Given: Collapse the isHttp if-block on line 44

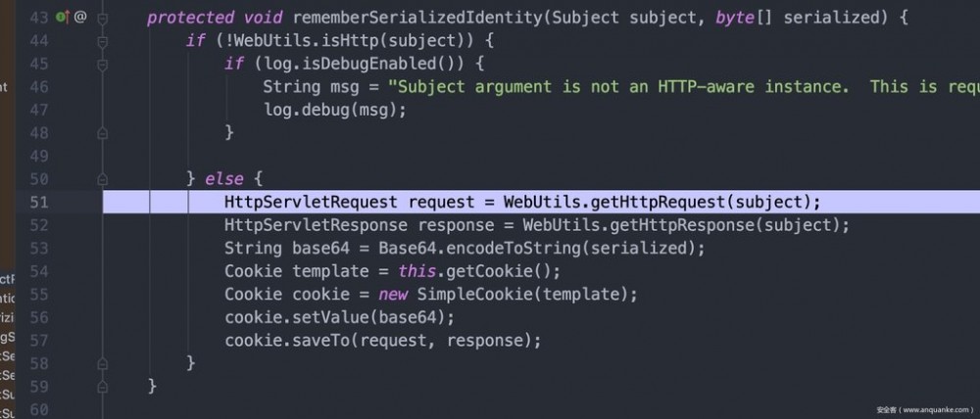Looking at the screenshot, I should [x=104, y=41].
